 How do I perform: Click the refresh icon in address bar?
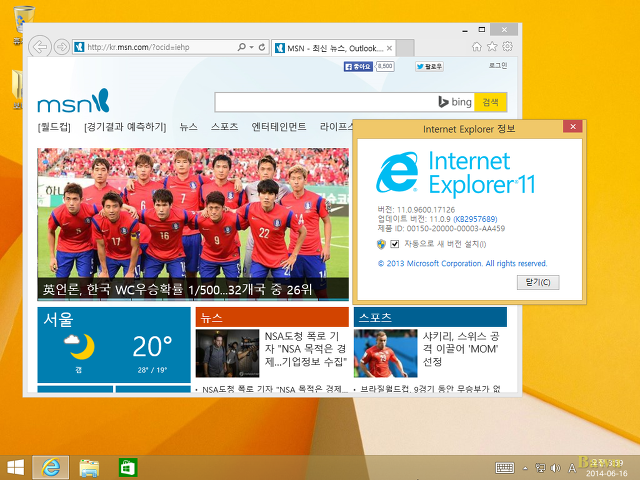[x=262, y=47]
